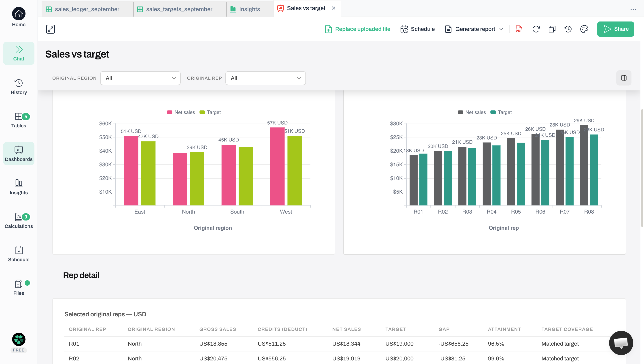This screenshot has width=644, height=364.
Task: Open version history clock icon
Action: point(568,29)
